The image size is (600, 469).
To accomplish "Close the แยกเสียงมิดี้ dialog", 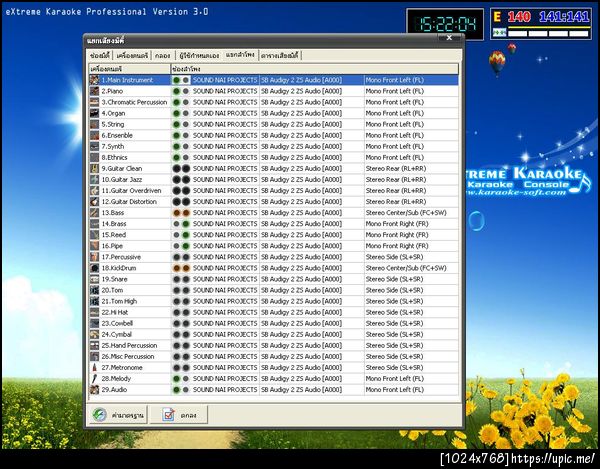I will [449, 38].
